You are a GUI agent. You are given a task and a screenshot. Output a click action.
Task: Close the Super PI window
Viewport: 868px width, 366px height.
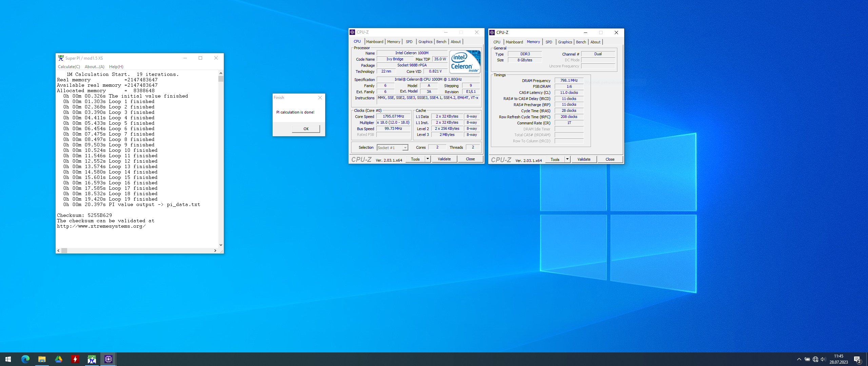point(216,58)
